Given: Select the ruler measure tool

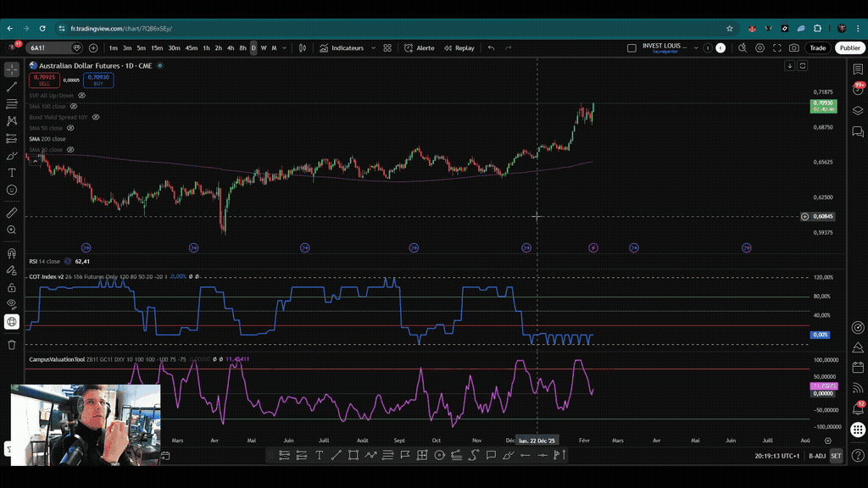Looking at the screenshot, I should [12, 213].
